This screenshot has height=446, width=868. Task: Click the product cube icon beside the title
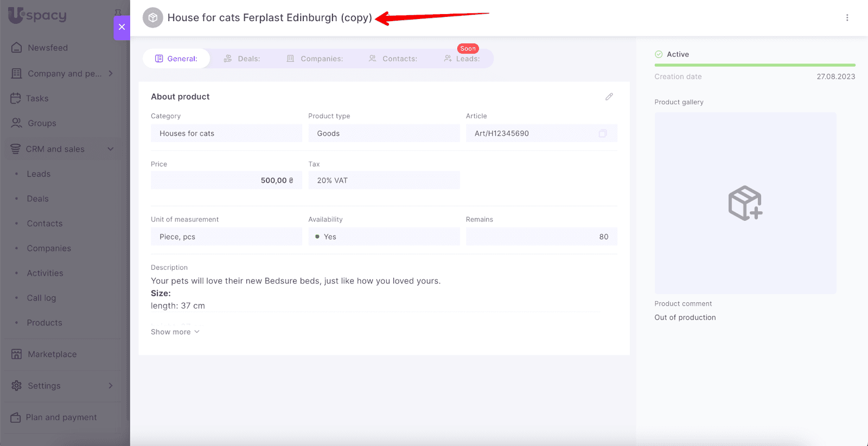click(153, 18)
